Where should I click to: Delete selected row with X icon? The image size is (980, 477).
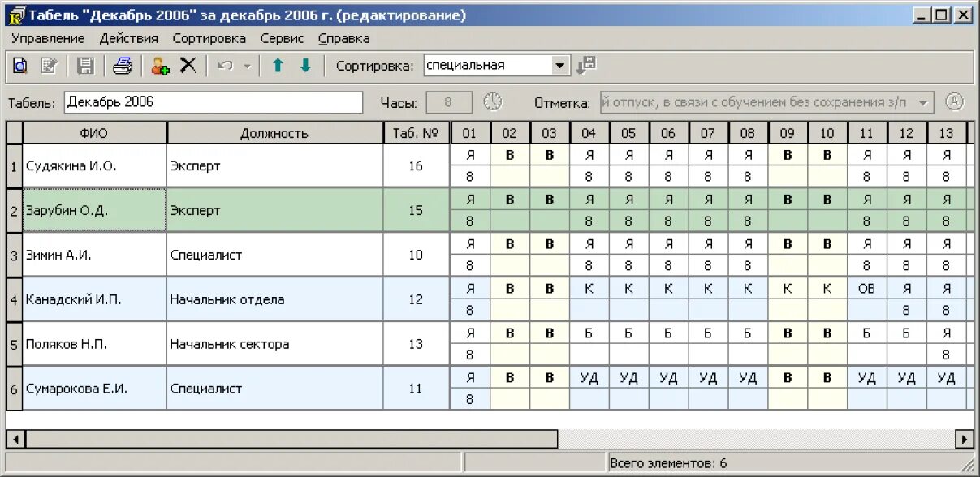(188, 67)
